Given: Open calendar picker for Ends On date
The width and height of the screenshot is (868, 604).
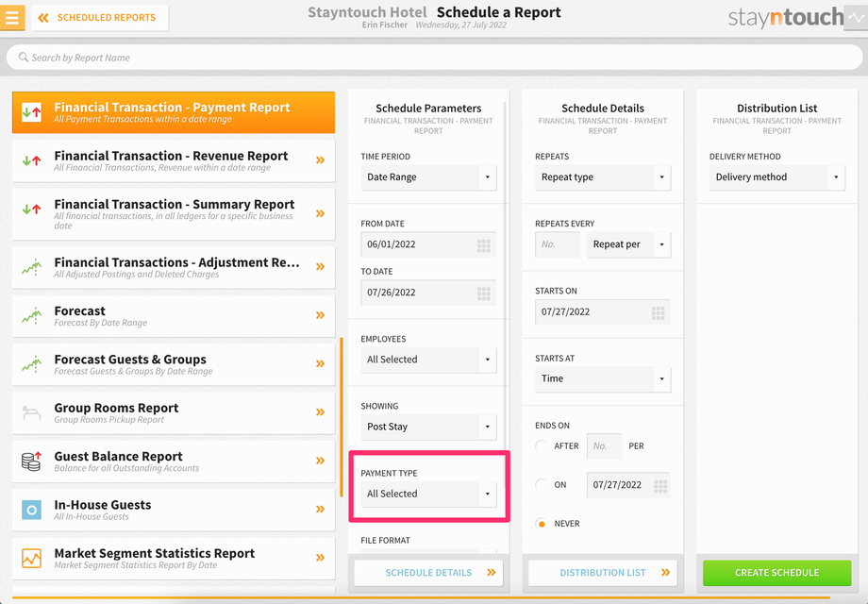Looking at the screenshot, I should pos(660,486).
